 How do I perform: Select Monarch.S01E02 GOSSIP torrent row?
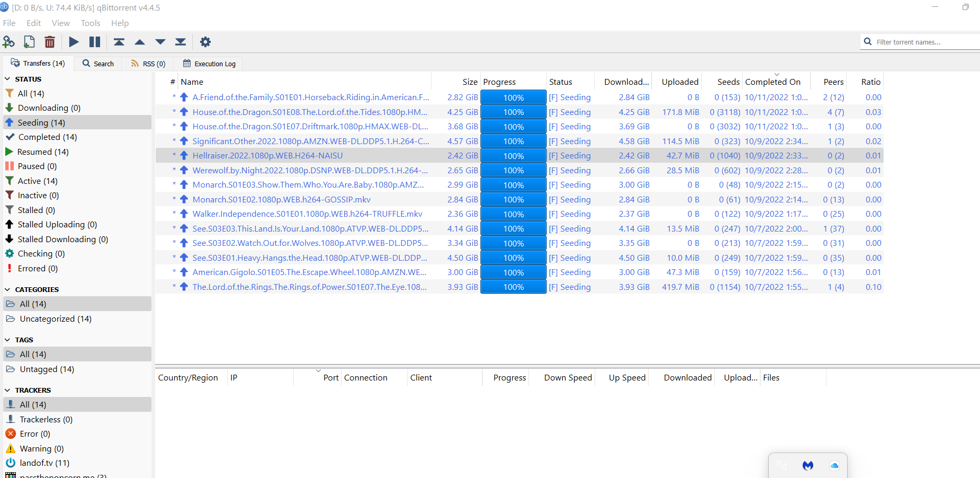pos(519,199)
